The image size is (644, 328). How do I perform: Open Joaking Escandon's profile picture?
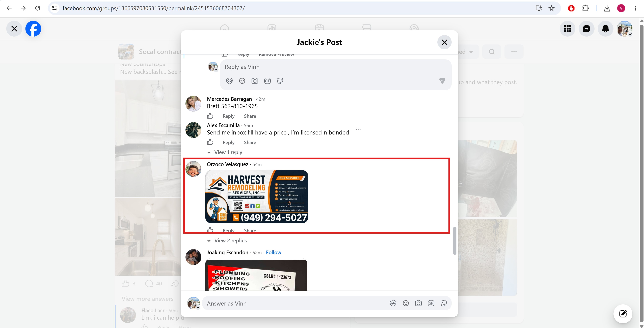point(193,257)
